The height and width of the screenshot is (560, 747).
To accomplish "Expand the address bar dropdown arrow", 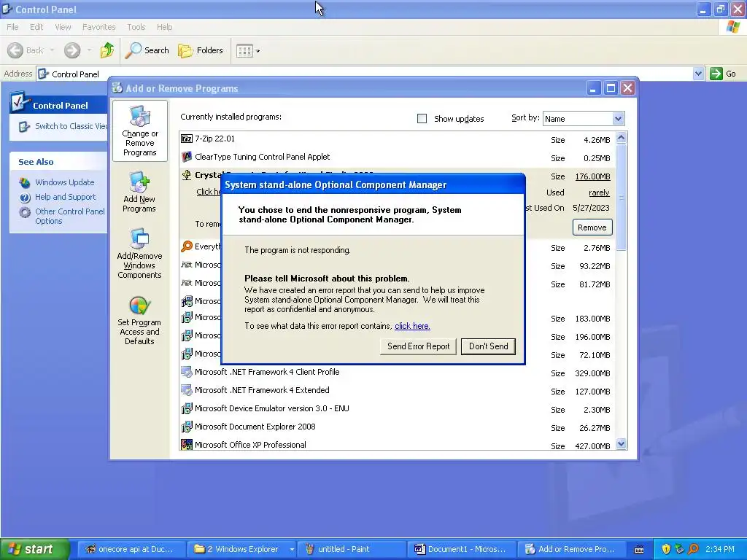I will pos(698,74).
